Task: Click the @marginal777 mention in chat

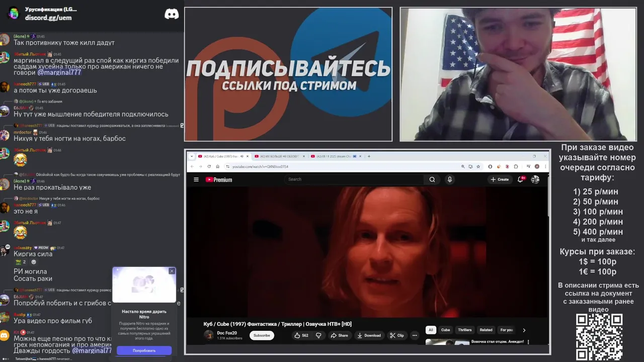Action: point(59,72)
